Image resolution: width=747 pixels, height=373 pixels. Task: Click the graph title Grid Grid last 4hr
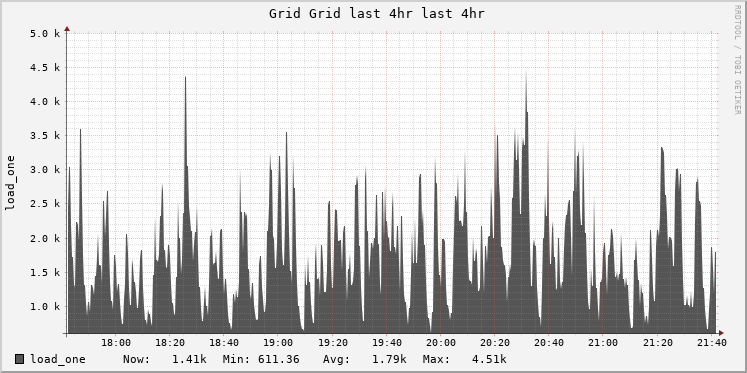(376, 13)
